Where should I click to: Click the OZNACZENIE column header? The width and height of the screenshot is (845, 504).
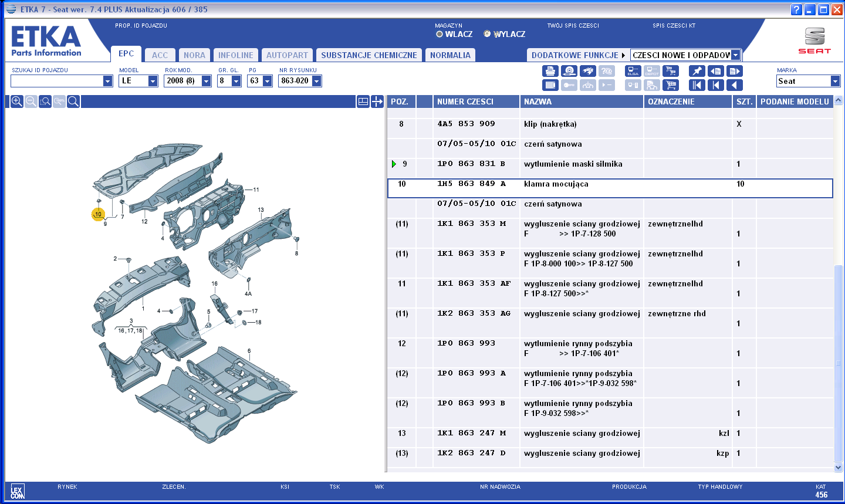688,102
